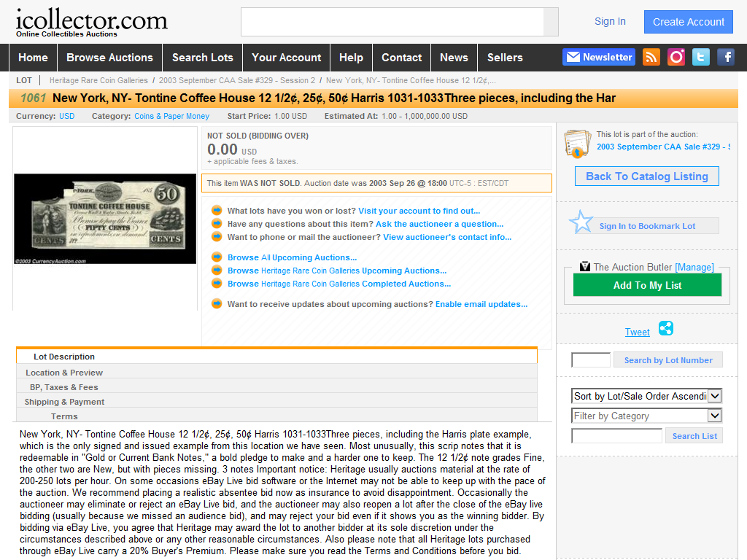This screenshot has width=747, height=560.
Task: Click the icollector.com logo
Action: [x=91, y=22]
